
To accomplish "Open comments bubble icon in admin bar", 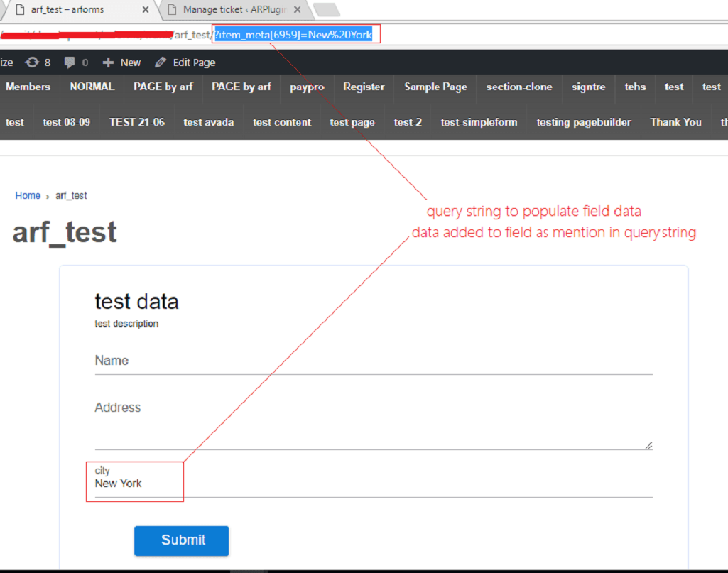I will [x=70, y=62].
